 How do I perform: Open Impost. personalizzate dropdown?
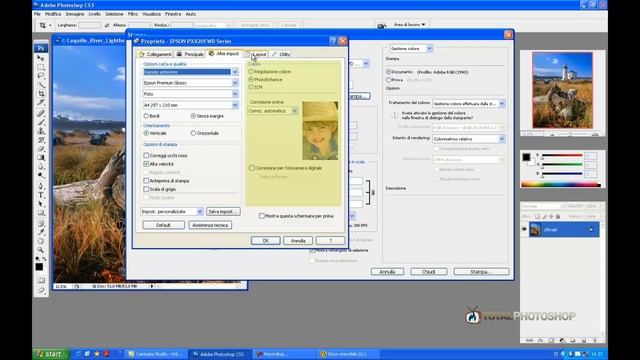200,211
